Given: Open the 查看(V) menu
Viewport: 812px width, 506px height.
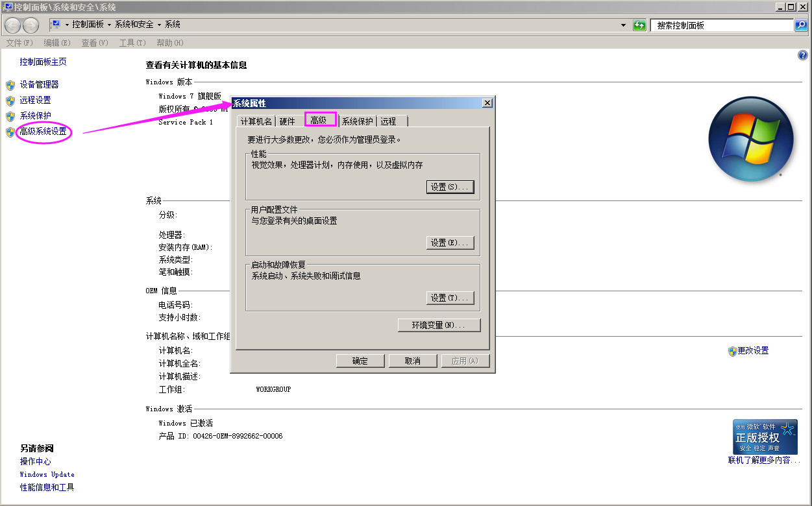Looking at the screenshot, I should [x=94, y=43].
